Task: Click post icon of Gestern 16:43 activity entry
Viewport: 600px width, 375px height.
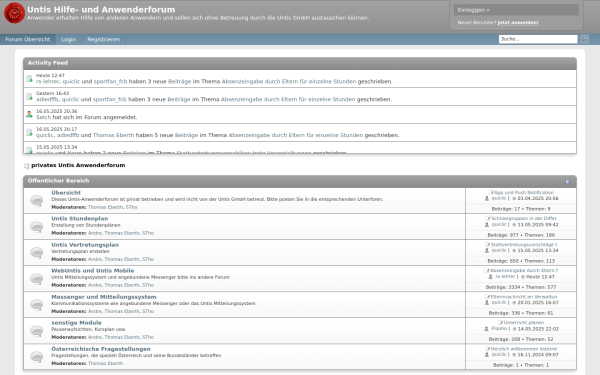Action: point(29,96)
